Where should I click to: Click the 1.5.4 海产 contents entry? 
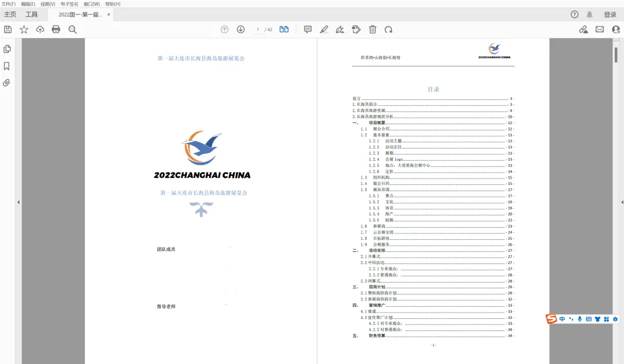[441, 214]
